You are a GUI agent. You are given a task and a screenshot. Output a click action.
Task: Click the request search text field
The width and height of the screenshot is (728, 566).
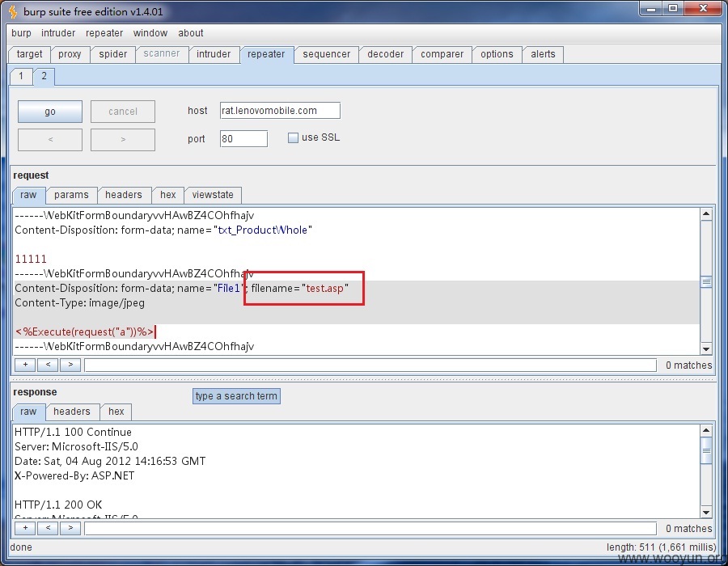coord(370,365)
